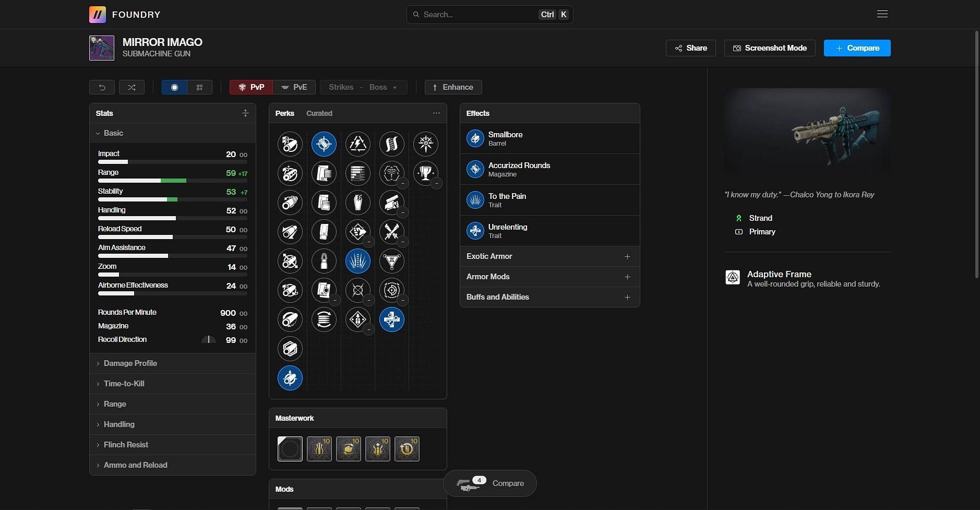Viewport: 980px width, 510px height.
Task: Open the Strikes - Boss dropdown
Action: pyautogui.click(x=363, y=87)
